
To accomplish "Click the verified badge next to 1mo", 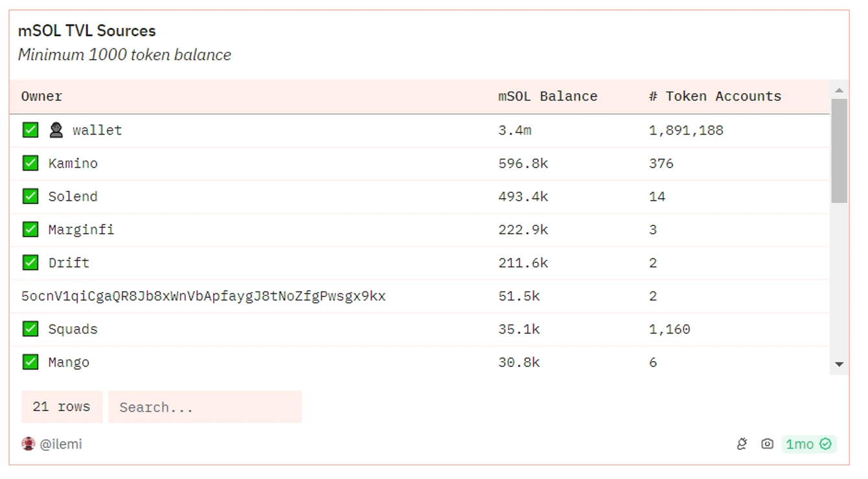I will pos(825,444).
